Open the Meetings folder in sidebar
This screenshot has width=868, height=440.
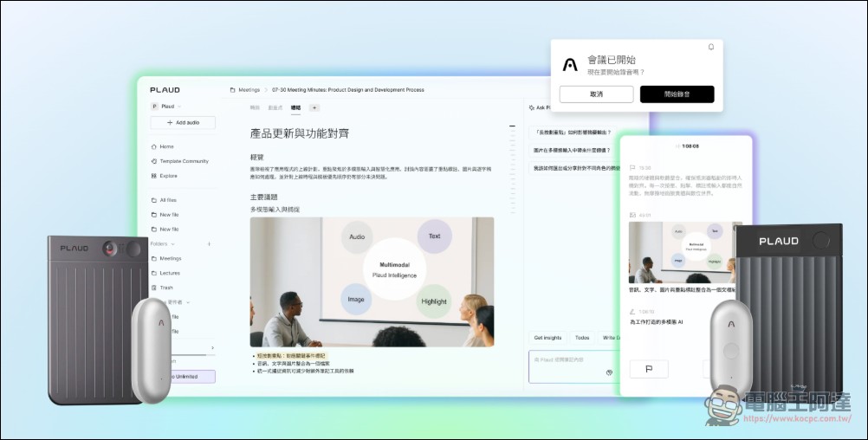(x=166, y=258)
